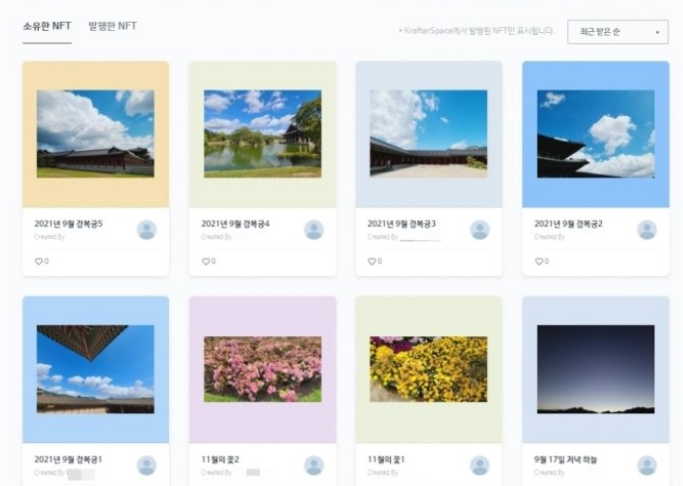683x486 pixels.
Task: Open creator avatar on 2021년 9월 경복궁5 card
Action: 147,230
